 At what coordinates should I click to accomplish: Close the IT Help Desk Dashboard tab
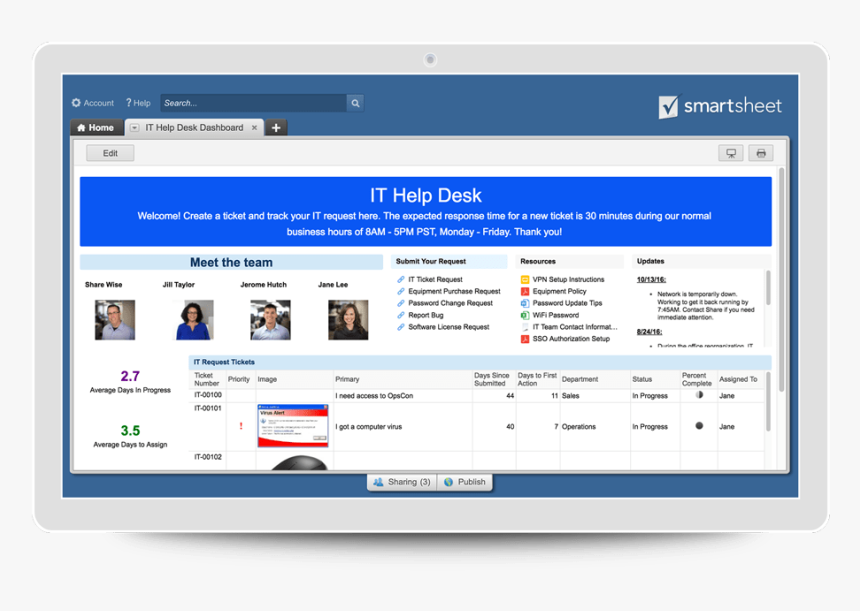coord(254,128)
